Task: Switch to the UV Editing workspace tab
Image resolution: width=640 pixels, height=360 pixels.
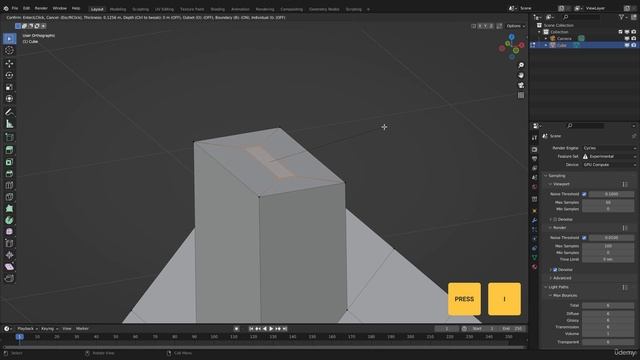Action: (164, 9)
